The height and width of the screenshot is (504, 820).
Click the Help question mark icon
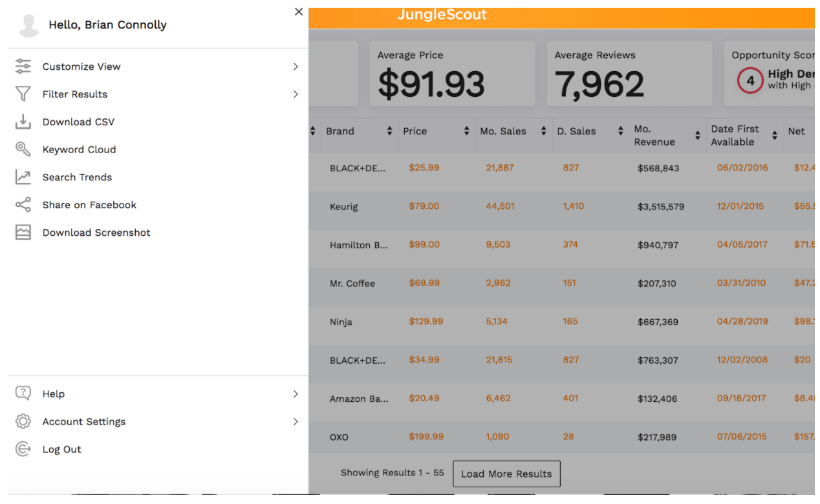[23, 393]
